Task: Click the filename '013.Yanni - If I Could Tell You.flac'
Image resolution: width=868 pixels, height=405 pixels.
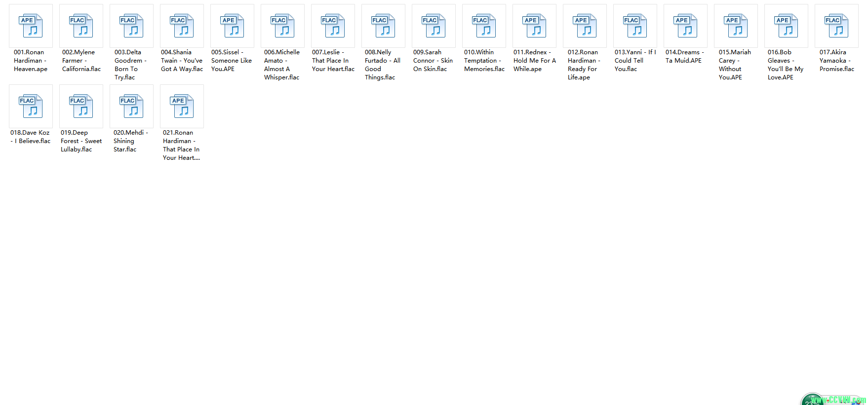Action: (635, 61)
